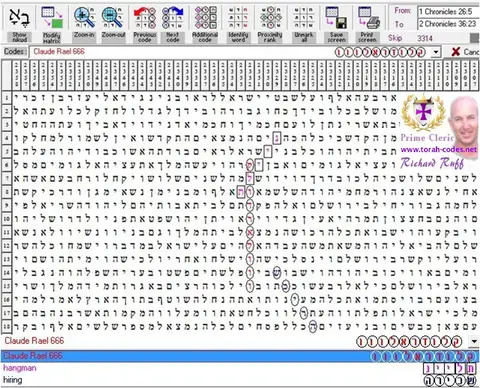Click the Show nikud label button

click(19, 37)
